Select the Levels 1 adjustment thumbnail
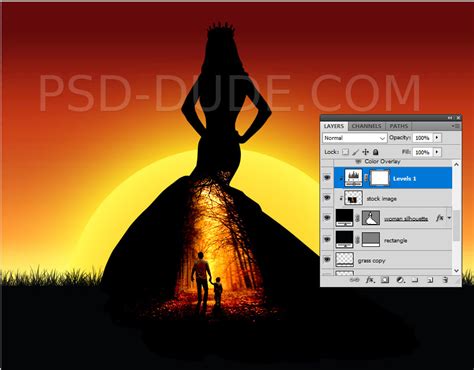The width and height of the screenshot is (474, 370). click(x=353, y=178)
